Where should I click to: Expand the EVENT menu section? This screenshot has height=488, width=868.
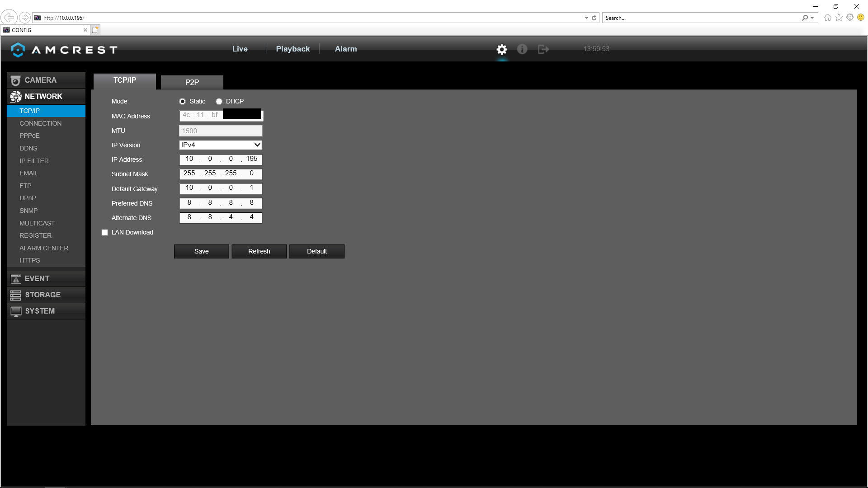pyautogui.click(x=46, y=279)
